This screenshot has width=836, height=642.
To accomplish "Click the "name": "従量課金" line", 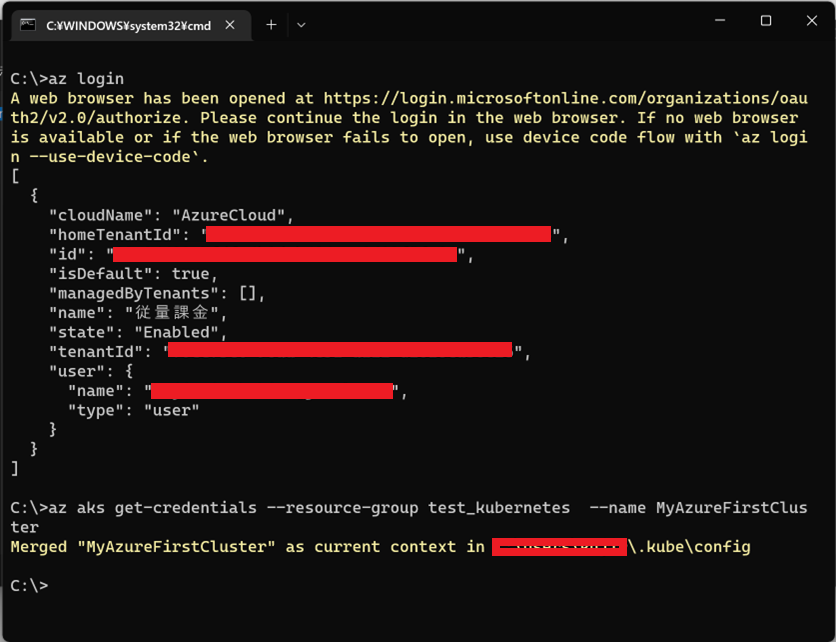I will tap(138, 312).
